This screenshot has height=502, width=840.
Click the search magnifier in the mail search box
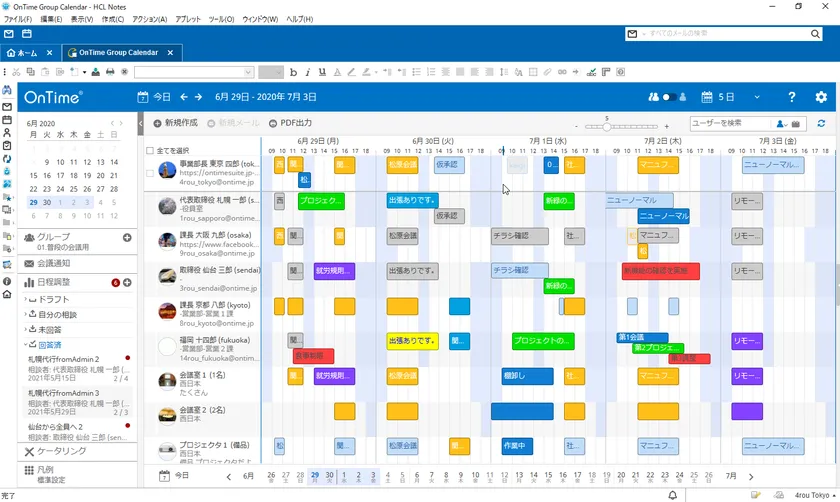pyautogui.click(x=815, y=34)
